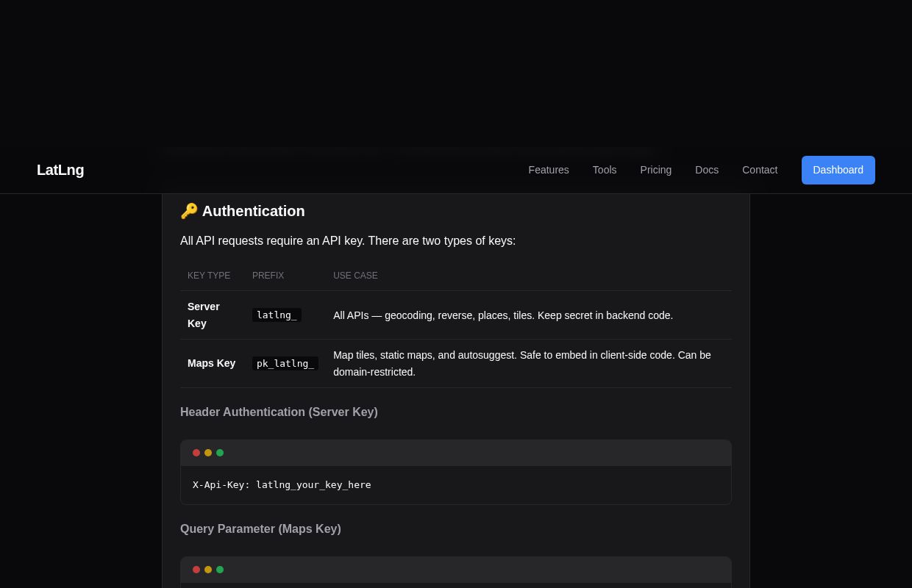Click the Authentication heading text
The image size is (912, 588).
pyautogui.click(x=254, y=211)
